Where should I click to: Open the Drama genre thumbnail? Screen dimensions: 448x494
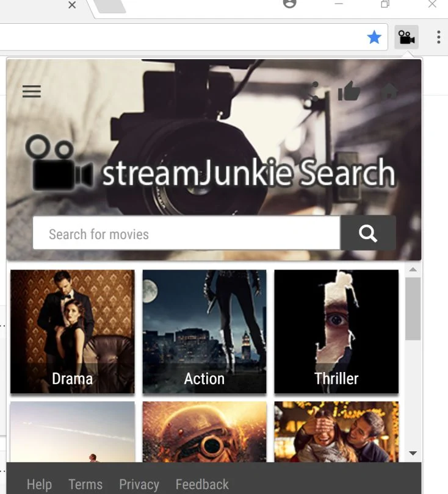point(73,331)
